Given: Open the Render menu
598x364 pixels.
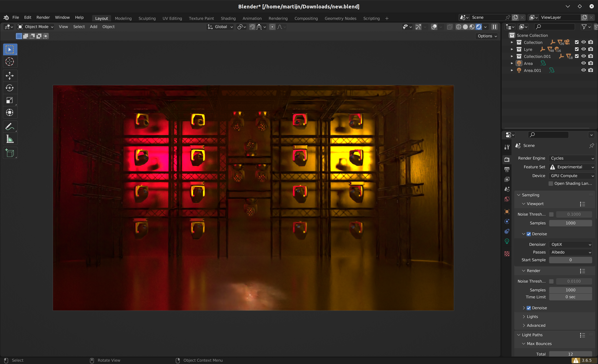Looking at the screenshot, I should tap(43, 18).
